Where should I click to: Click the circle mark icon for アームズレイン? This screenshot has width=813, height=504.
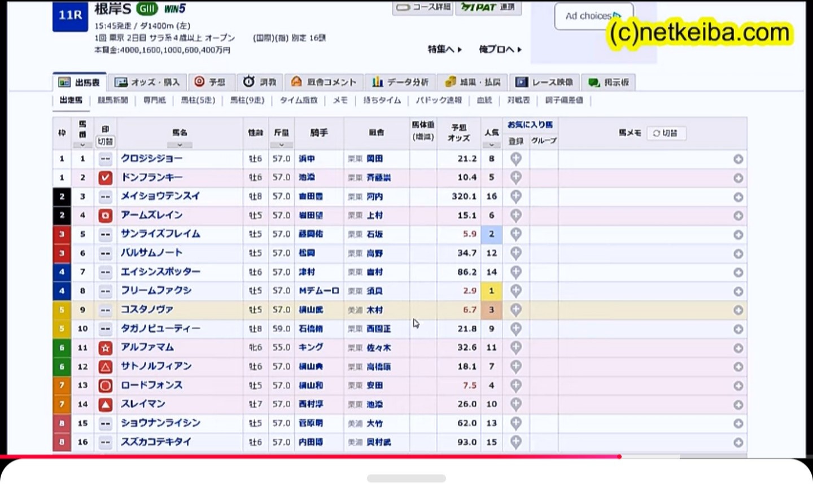pos(105,216)
